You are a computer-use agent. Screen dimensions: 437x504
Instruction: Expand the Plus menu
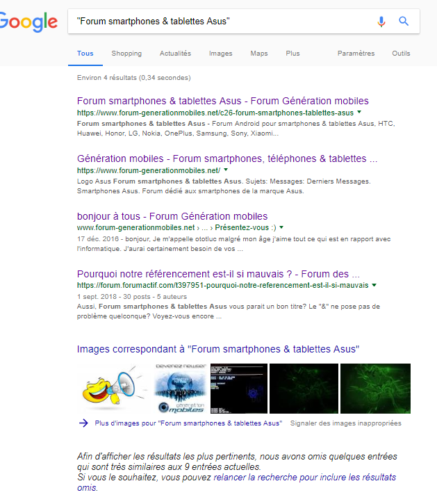(x=292, y=54)
